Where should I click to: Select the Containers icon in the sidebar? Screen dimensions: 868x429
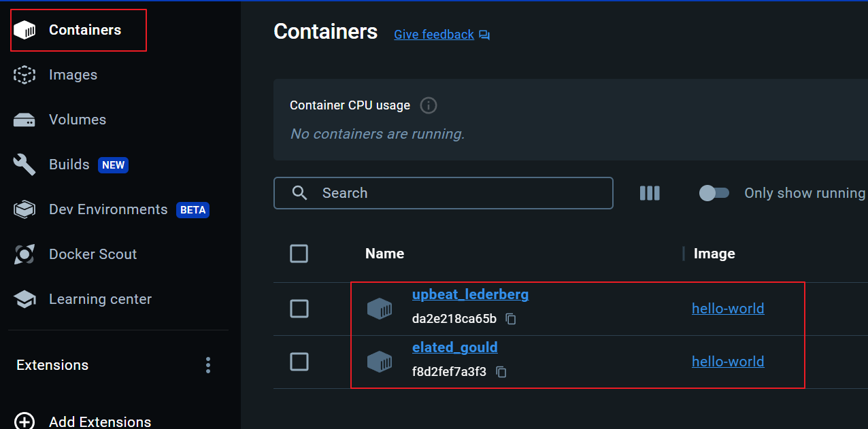point(25,30)
